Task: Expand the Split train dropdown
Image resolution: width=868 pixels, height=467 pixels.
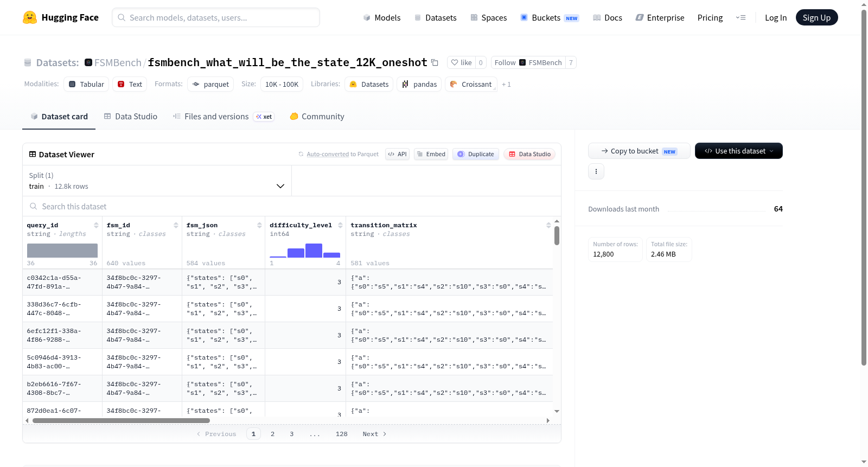Action: pyautogui.click(x=157, y=181)
